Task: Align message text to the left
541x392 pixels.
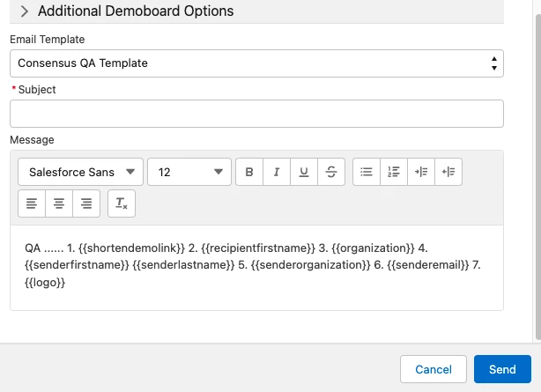Action: 32,203
